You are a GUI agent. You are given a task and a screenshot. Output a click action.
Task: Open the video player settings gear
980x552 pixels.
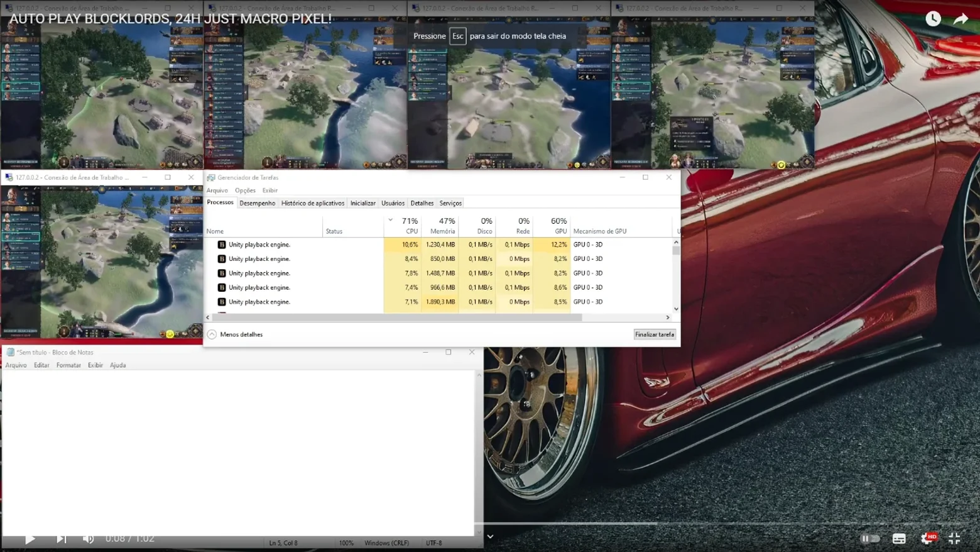tap(927, 538)
